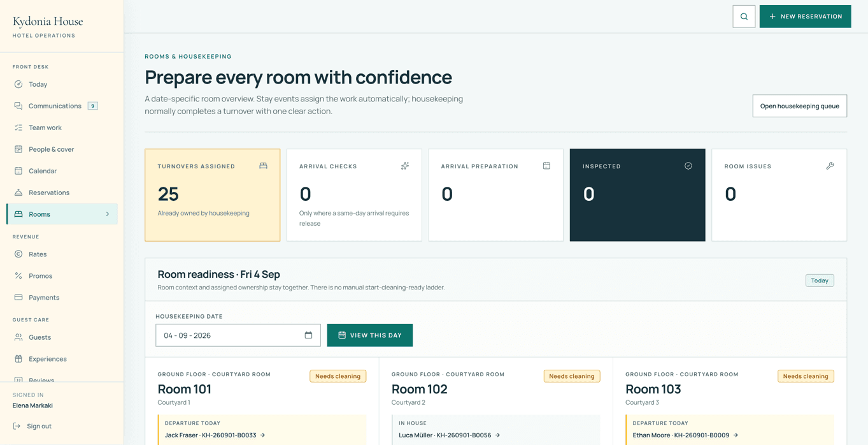Viewport: 868px width, 445px height.
Task: Click the Room 101 heading
Action: (x=185, y=389)
